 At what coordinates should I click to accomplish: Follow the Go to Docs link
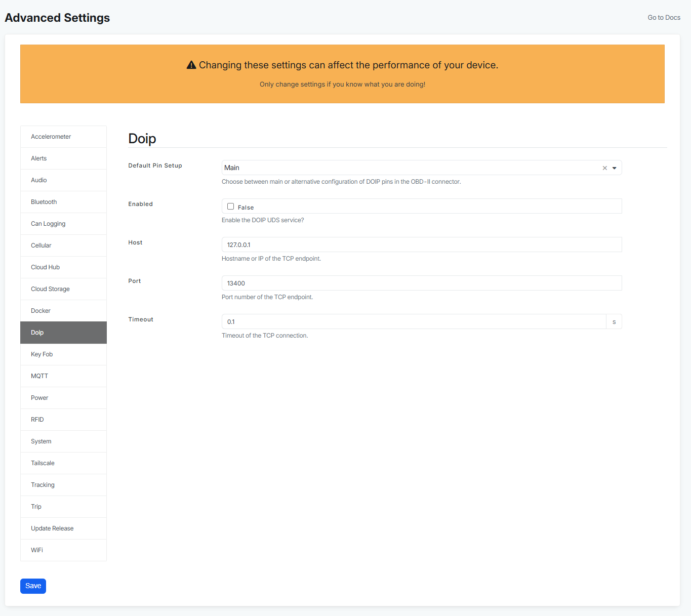664,18
